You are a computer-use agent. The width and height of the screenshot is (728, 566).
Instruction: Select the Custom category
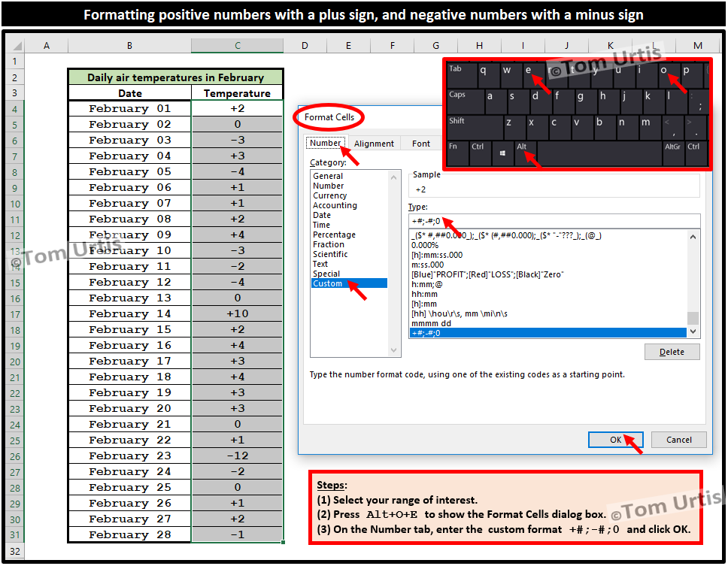[x=349, y=283]
